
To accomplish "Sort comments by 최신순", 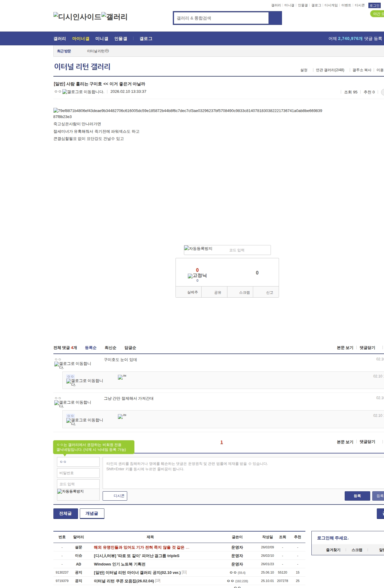I will tap(110, 348).
